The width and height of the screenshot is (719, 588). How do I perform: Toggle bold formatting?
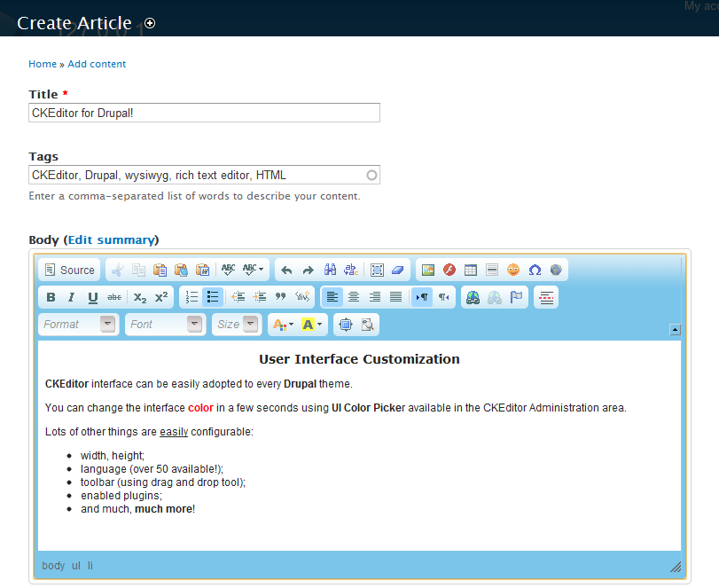point(51,297)
